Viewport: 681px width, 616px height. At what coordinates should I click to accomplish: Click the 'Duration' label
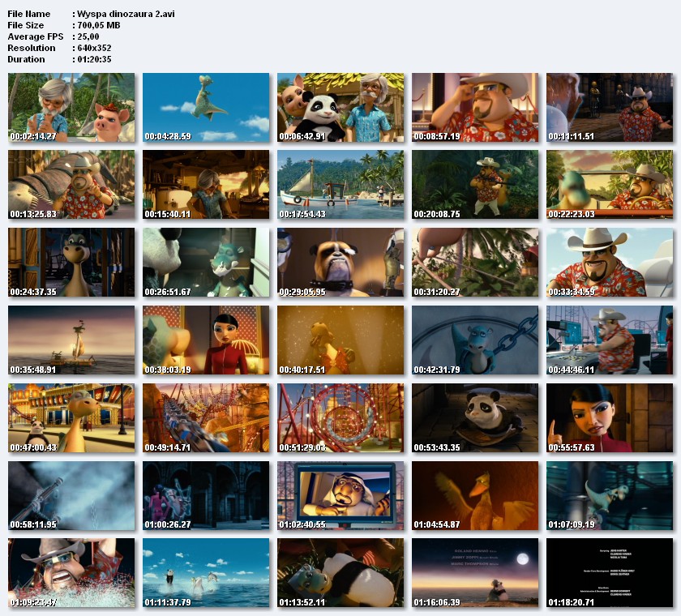tap(26, 59)
